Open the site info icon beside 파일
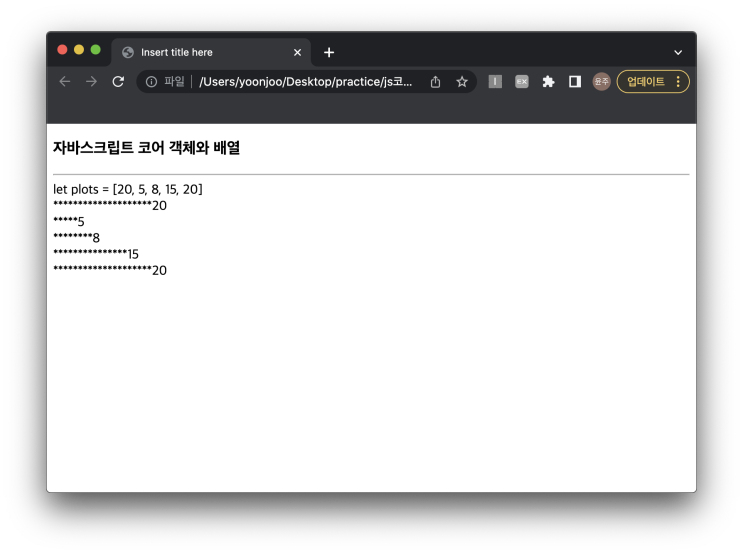Image resolution: width=743 pixels, height=554 pixels. 151,82
